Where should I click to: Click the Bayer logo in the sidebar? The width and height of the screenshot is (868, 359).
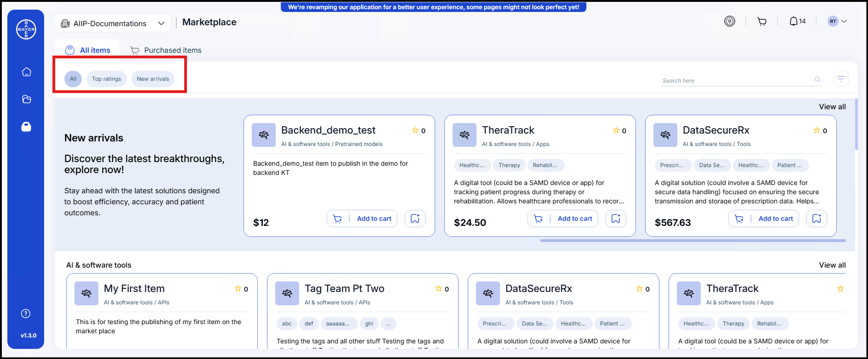click(26, 29)
